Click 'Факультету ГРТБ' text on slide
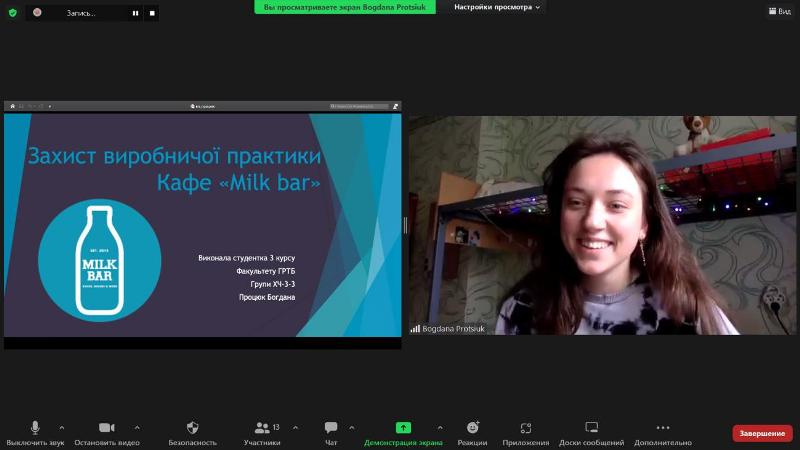Viewport: 800px width, 450px height. coord(265,271)
